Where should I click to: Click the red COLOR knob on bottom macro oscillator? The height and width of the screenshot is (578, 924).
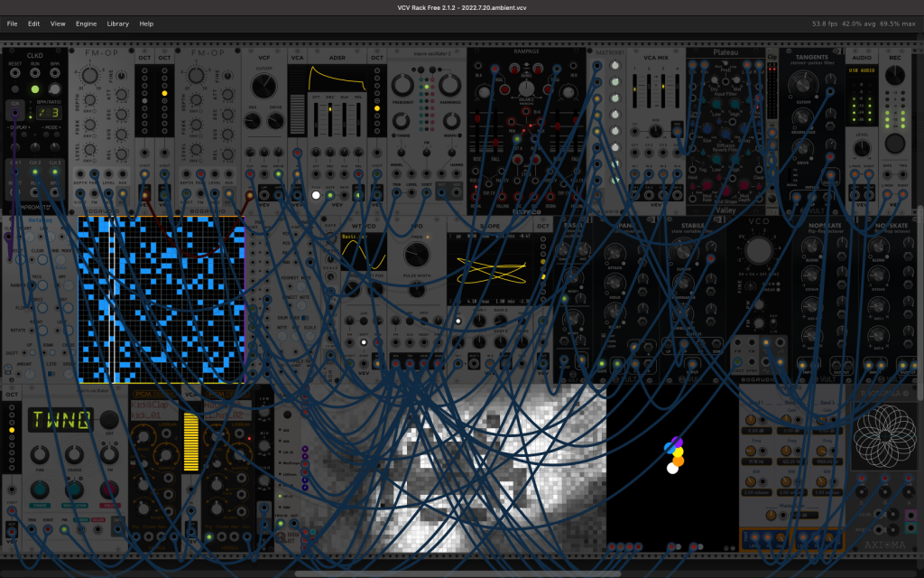(x=108, y=489)
